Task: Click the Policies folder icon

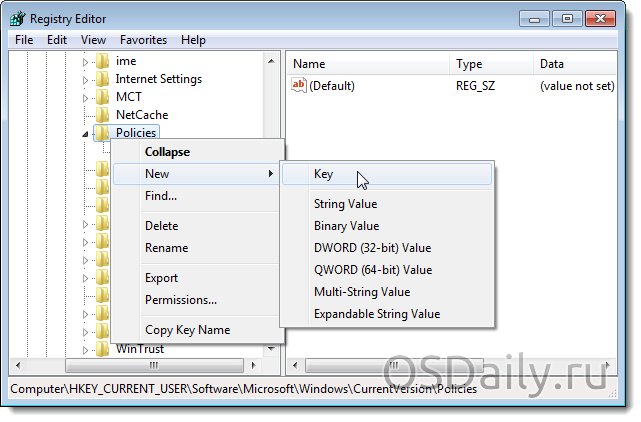Action: (102, 133)
